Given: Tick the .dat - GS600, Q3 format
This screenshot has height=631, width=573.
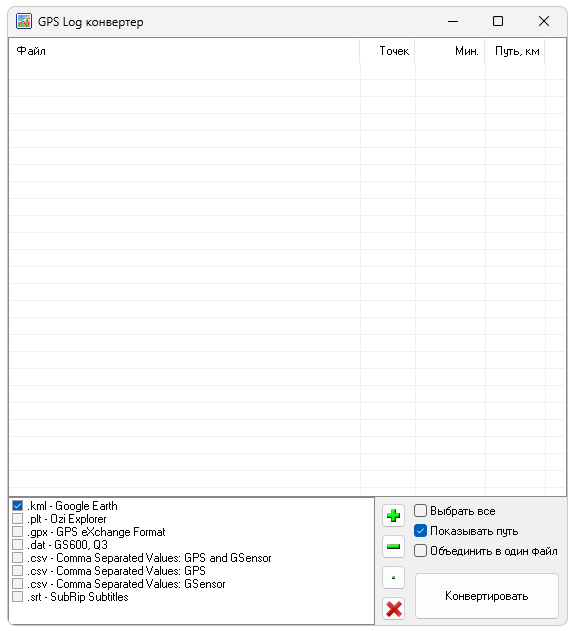Looking at the screenshot, I should tap(18, 544).
